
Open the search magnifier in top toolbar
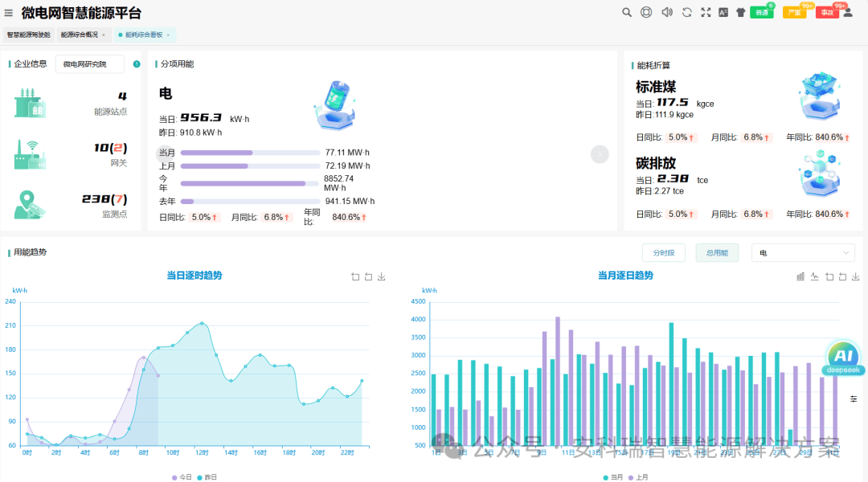coord(627,12)
